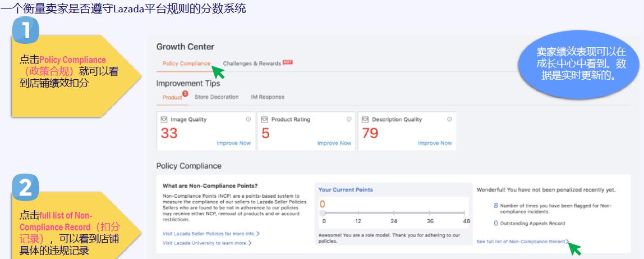Screen dimensions: 644x259
Task: Click the Description Quality card icon
Action: click(x=365, y=120)
